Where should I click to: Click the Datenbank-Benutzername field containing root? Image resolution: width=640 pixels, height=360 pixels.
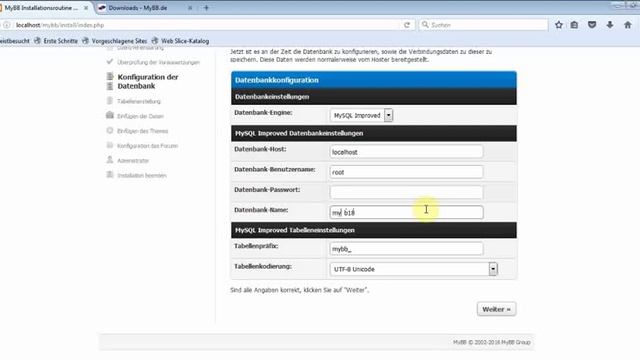pyautogui.click(x=406, y=172)
